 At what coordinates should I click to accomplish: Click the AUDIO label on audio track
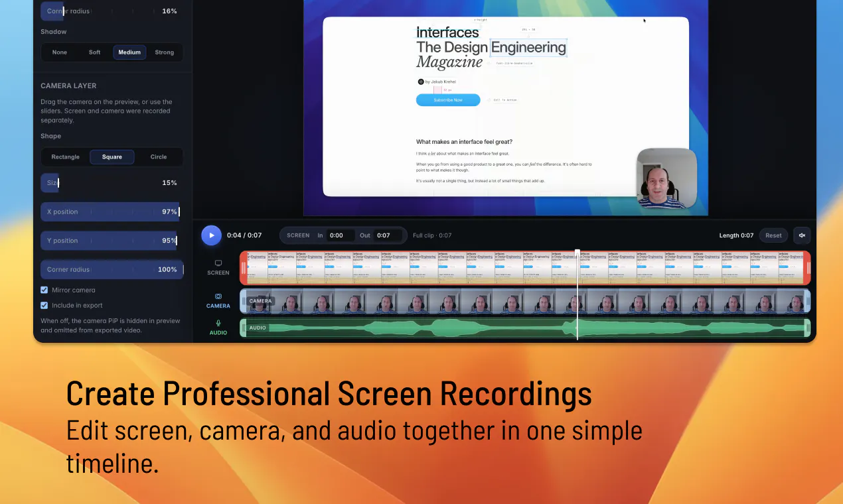(x=258, y=328)
